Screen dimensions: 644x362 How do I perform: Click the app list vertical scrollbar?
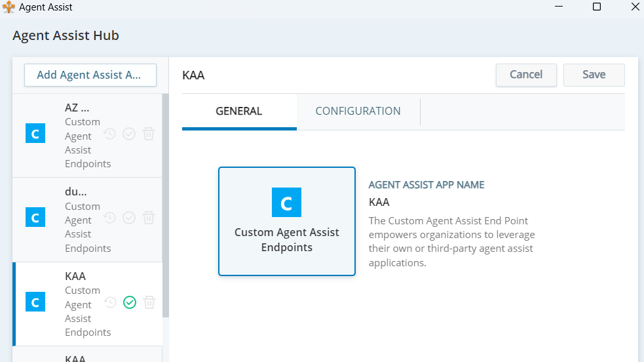pyautogui.click(x=165, y=197)
